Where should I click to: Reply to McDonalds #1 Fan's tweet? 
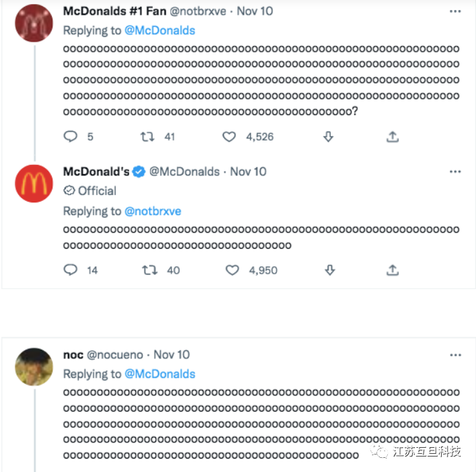point(71,136)
